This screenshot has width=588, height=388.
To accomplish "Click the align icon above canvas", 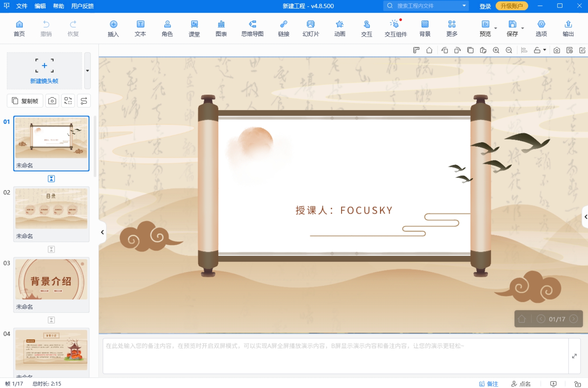I will [x=524, y=50].
